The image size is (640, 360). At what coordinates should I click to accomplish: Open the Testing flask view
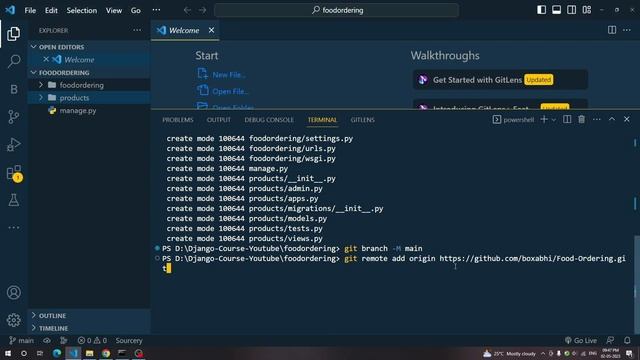13,200
